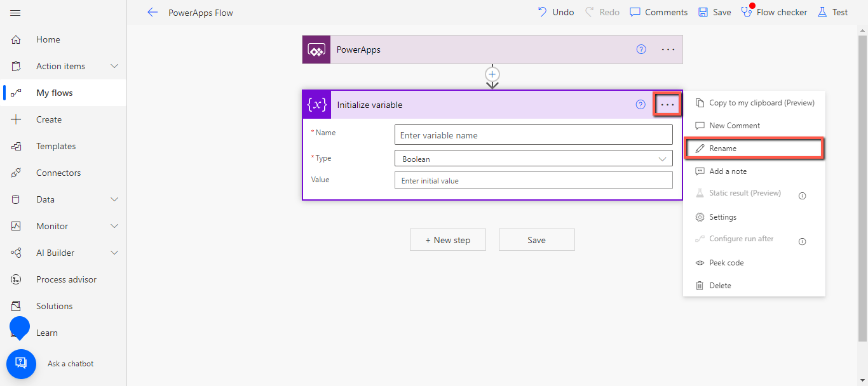
Task: Expand the AI Builder section chevron
Action: pos(114,253)
